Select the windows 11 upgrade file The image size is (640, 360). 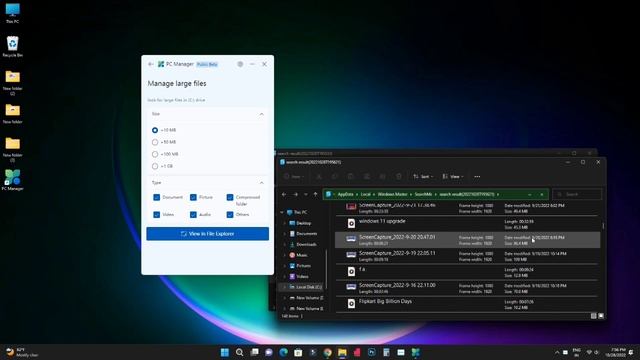(467, 224)
